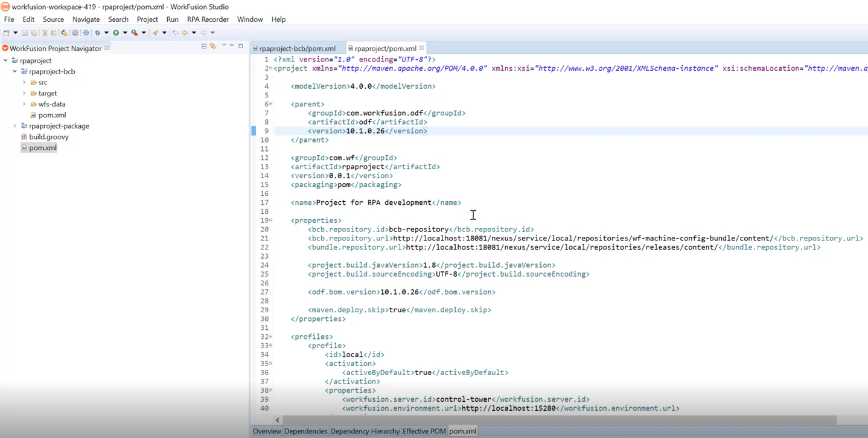868x438 pixels.
Task: Click the green Run toolbar icon
Action: pyautogui.click(x=116, y=33)
